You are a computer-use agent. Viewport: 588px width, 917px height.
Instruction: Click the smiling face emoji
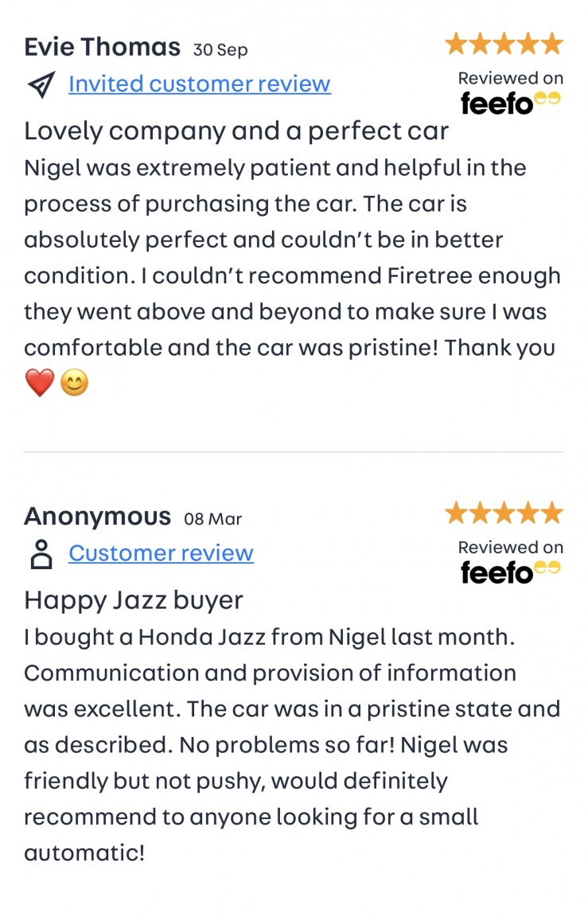pyautogui.click(x=74, y=384)
